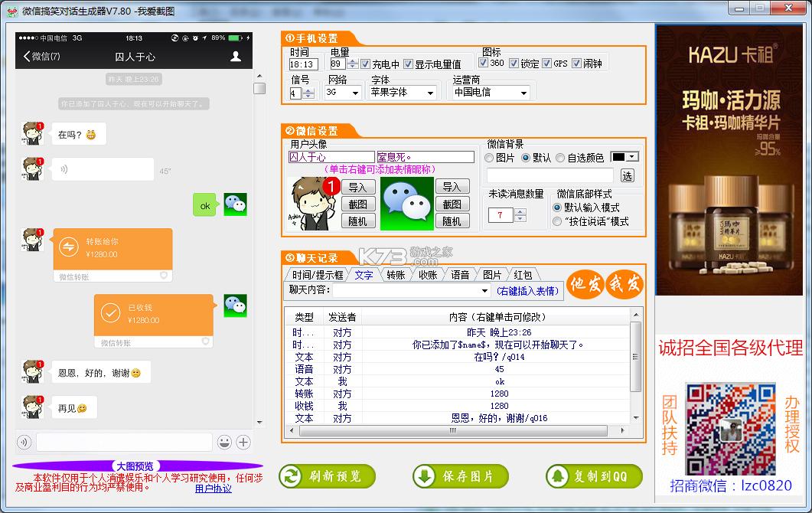Select "按住说话"模式 radio
This screenshot has height=513, width=812.
coord(557,221)
